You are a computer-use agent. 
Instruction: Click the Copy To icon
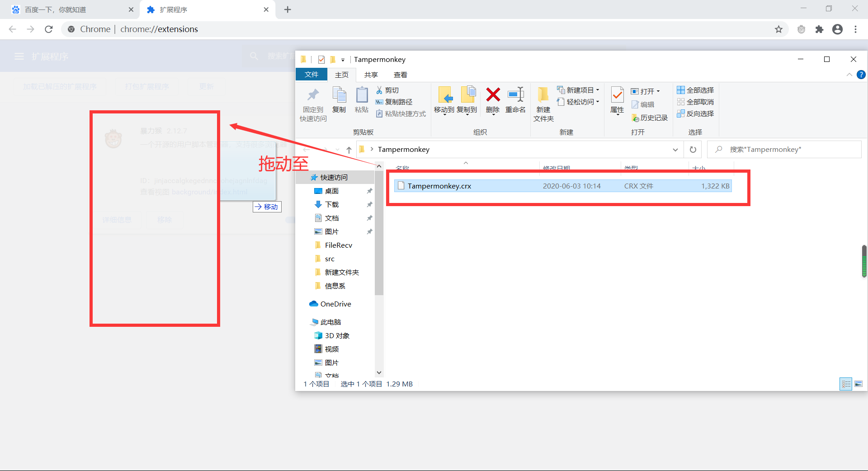468,95
